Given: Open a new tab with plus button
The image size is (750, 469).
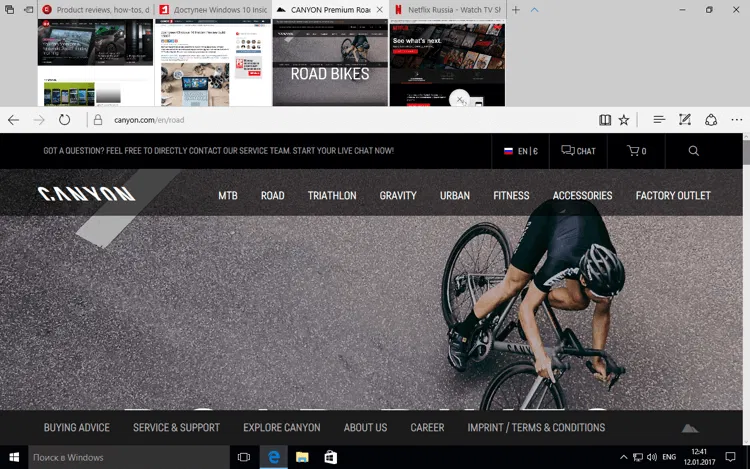Looking at the screenshot, I should point(516,10).
